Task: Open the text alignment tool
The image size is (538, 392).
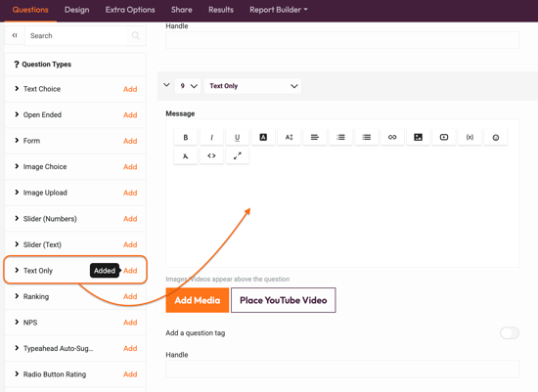Action: pos(315,137)
